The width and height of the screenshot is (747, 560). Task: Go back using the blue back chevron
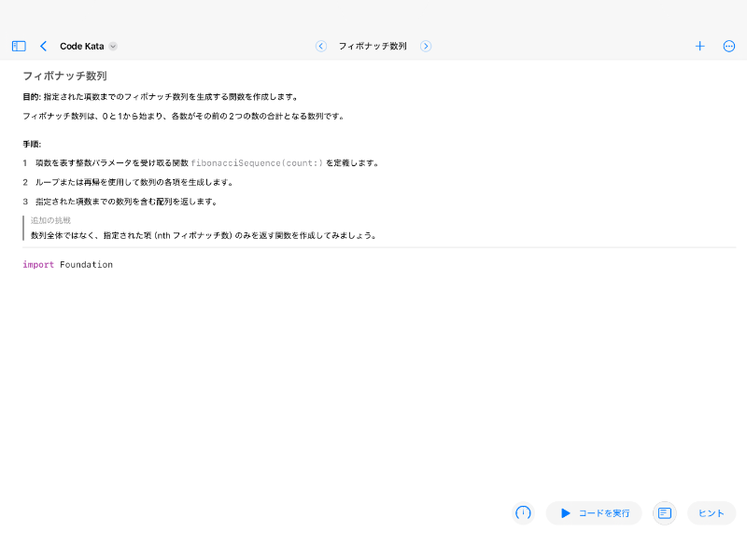[43, 45]
